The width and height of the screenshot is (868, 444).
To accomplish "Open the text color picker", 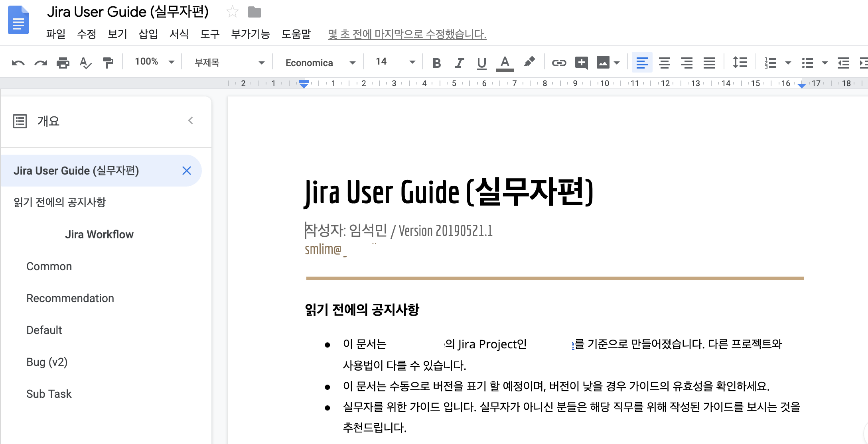I will 505,63.
